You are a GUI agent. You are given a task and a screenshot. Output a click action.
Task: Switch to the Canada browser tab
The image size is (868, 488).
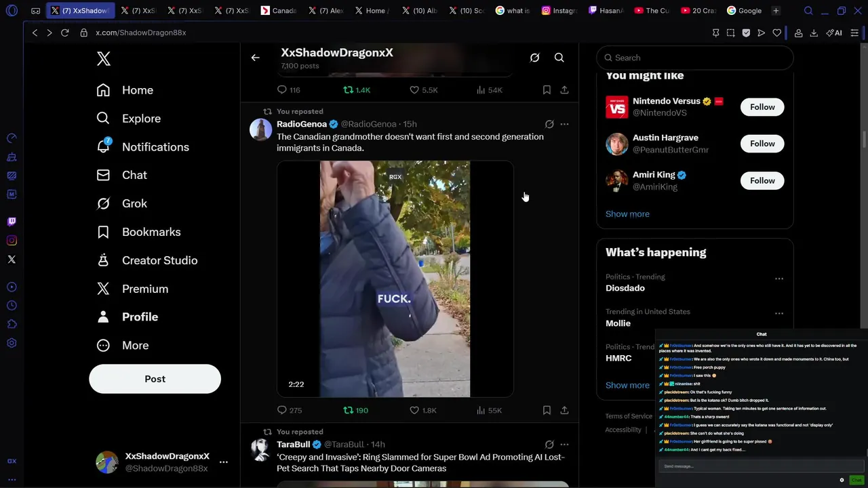[280, 11]
